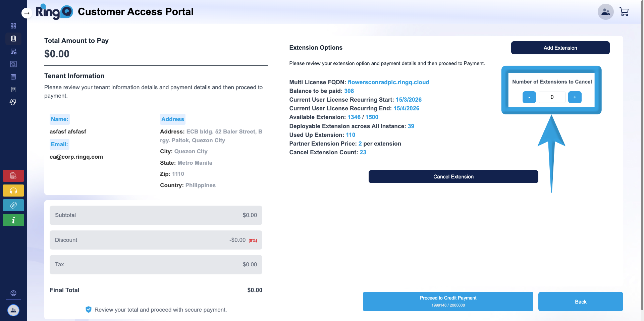Open the yellow headset support icon
The image size is (644, 321).
point(13,190)
